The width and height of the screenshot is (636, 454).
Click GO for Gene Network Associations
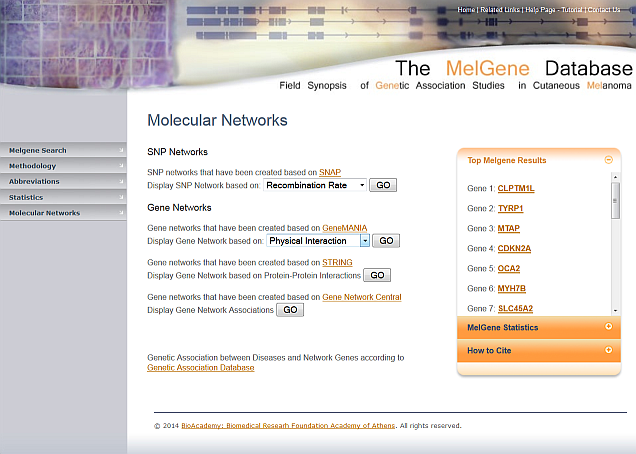coord(290,310)
